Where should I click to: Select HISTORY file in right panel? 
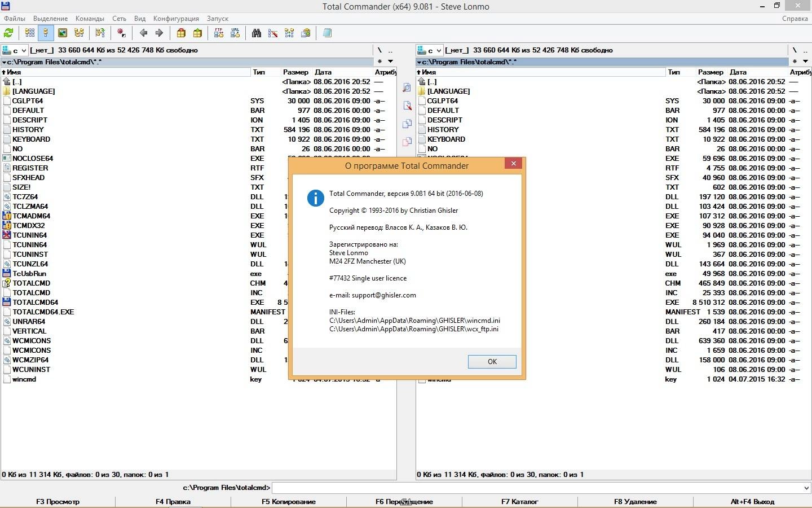443,129
